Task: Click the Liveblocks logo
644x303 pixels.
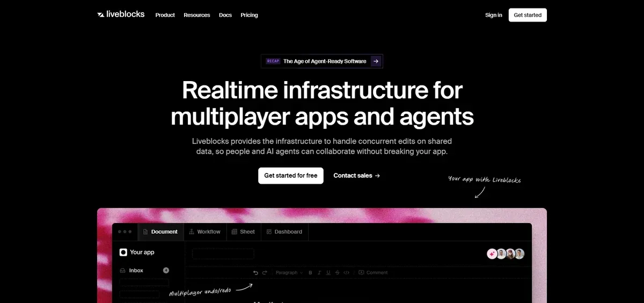Action: (121, 15)
